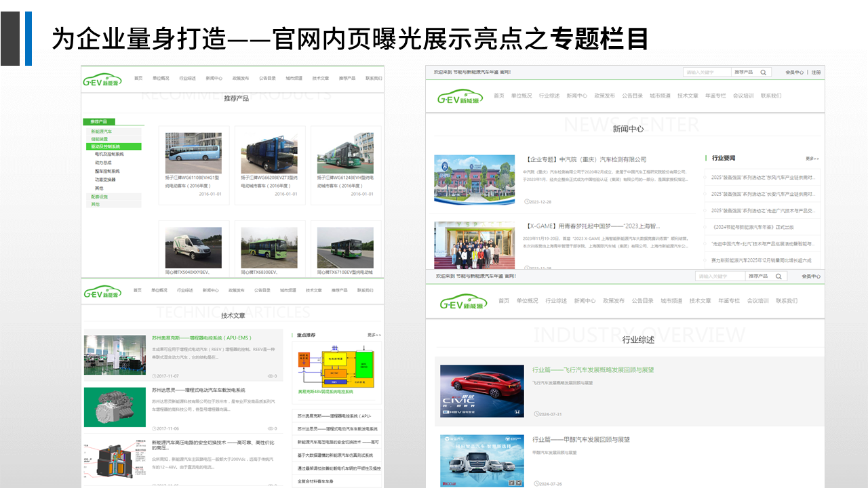Expand the 配套设施 category in product sidebar
Viewport: 868px width, 488px height.
point(100,197)
